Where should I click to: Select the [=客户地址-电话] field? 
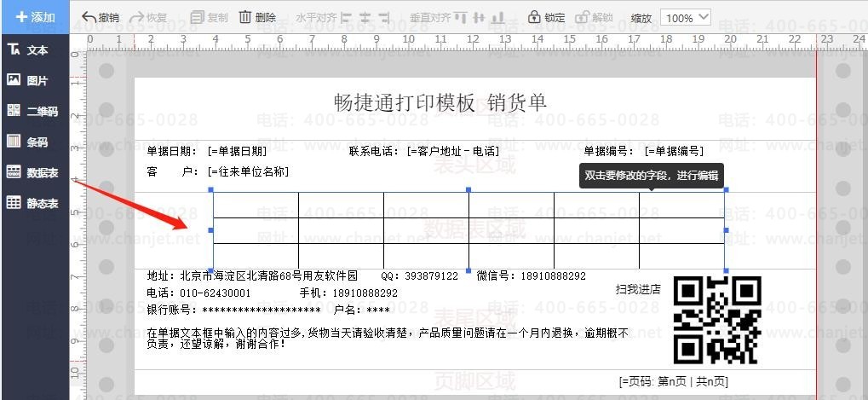pos(453,151)
